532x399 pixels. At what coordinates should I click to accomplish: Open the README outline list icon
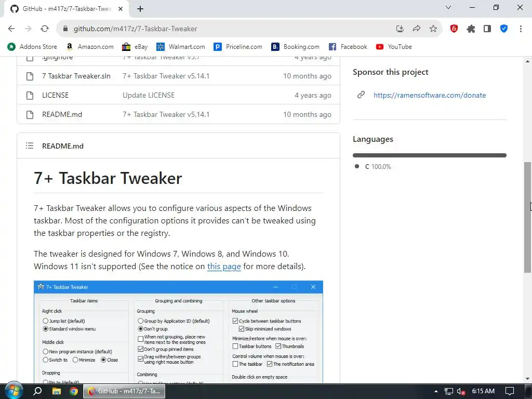(x=30, y=146)
